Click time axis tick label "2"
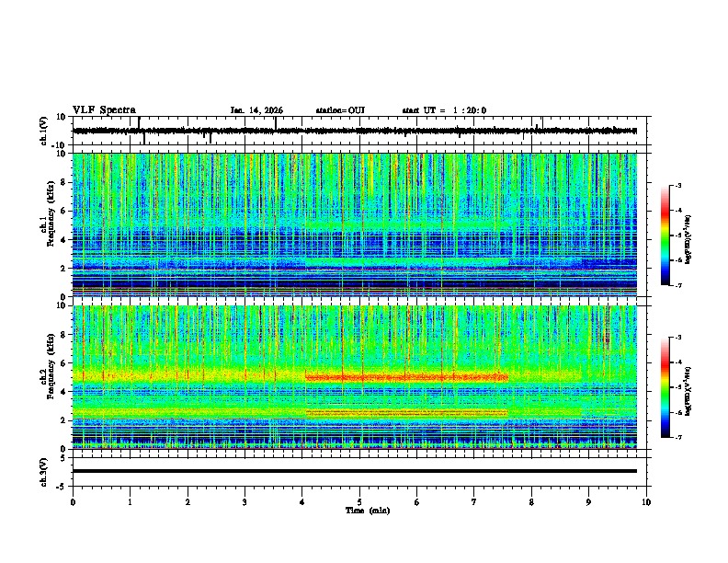This screenshot has width=728, height=563. point(188,502)
